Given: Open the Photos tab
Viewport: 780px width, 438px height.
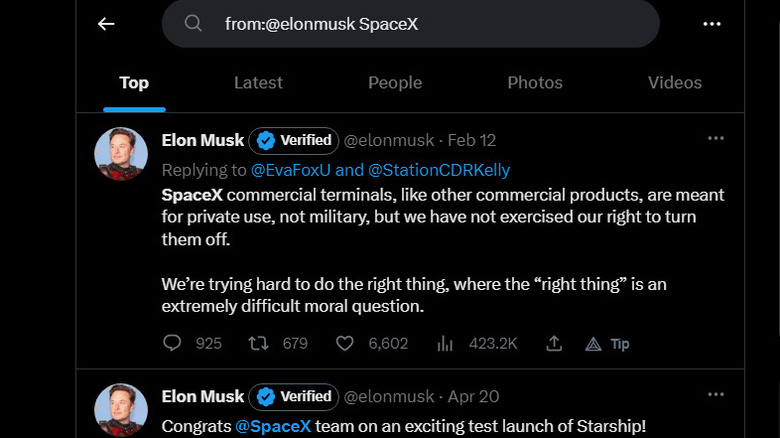Looking at the screenshot, I should 535,83.
